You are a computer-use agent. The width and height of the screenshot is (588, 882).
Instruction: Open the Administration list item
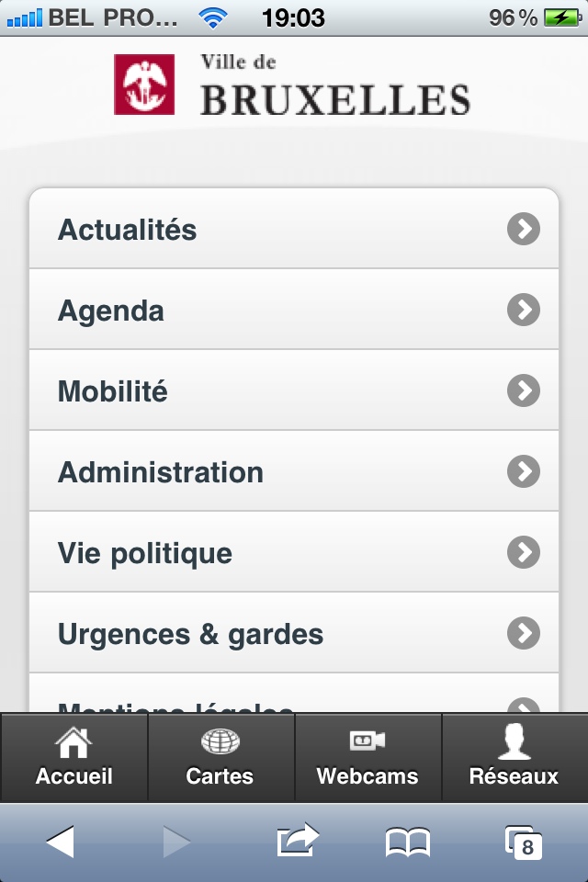pyautogui.click(x=294, y=470)
